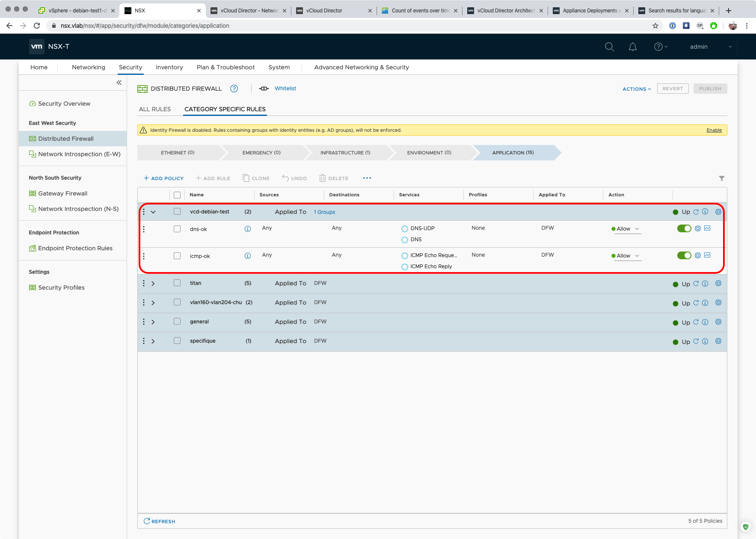Expand the general policy section

coord(153,322)
